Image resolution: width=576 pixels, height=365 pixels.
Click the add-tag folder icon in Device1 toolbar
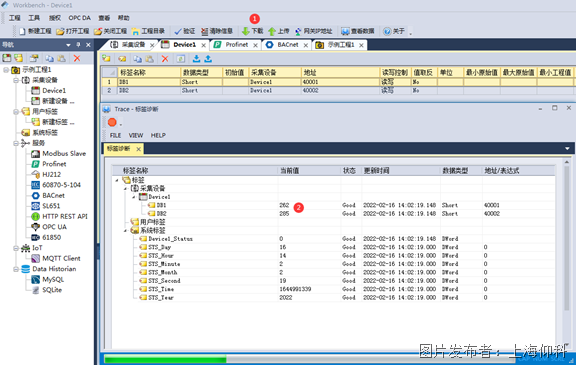point(107,58)
